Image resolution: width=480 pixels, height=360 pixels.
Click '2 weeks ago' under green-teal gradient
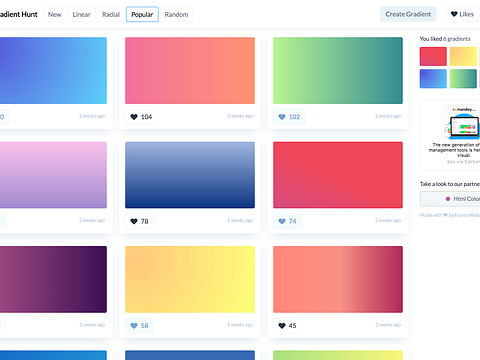click(x=388, y=116)
